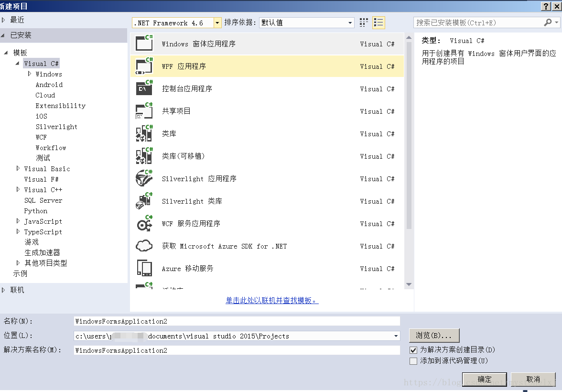The width and height of the screenshot is (562, 392).
Task: Click the template list scroll-up arrow
Action: 409,37
